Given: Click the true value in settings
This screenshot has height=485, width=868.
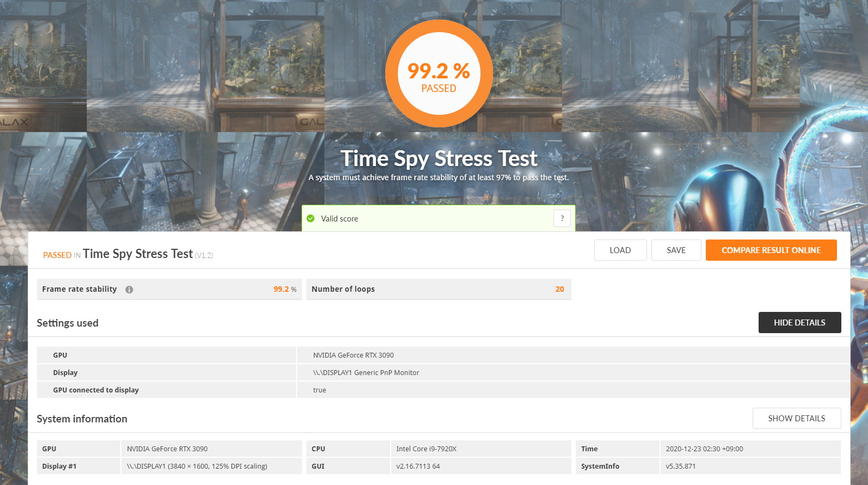Looking at the screenshot, I should tap(319, 390).
